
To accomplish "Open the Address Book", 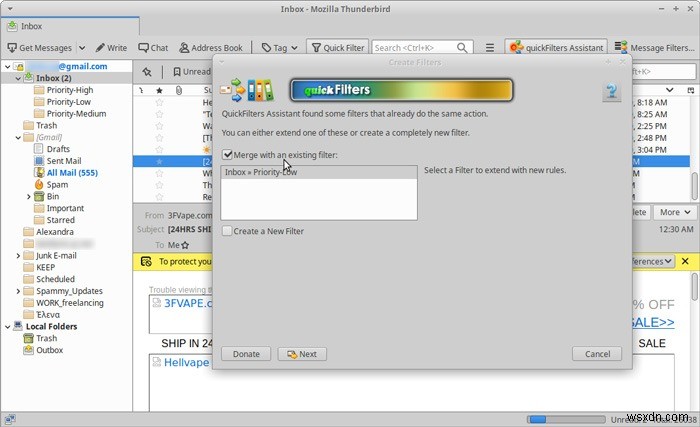I will (211, 48).
